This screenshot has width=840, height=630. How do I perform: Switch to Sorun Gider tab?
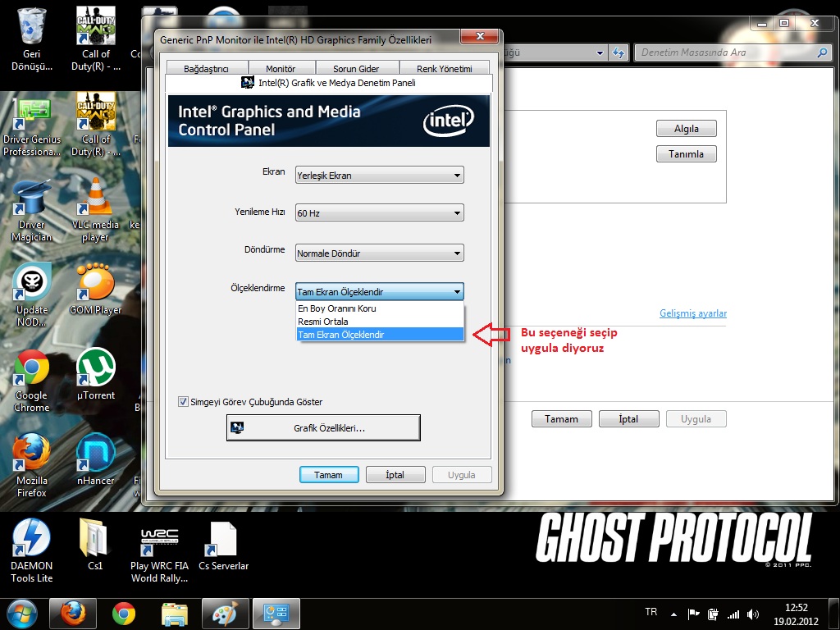(x=356, y=69)
